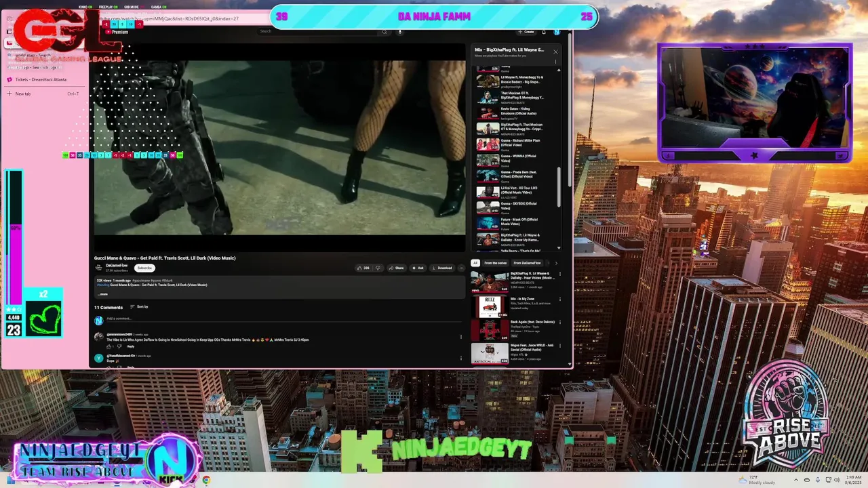This screenshot has width=868, height=488.
Task: Select the 'From the series' chip
Action: pos(495,263)
